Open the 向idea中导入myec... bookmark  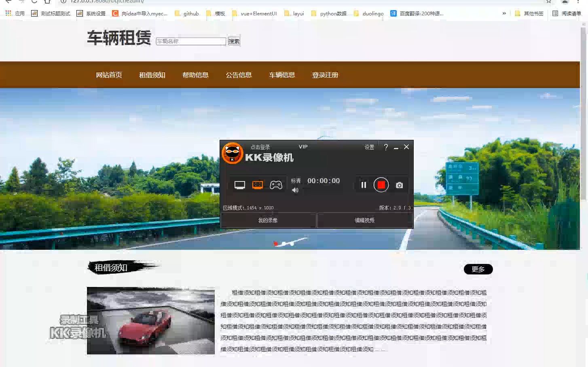click(140, 13)
